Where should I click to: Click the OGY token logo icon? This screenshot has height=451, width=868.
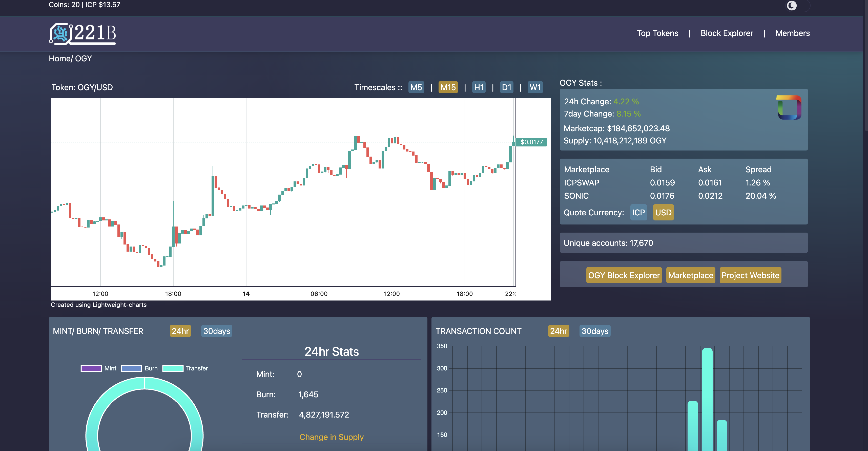[x=789, y=108]
